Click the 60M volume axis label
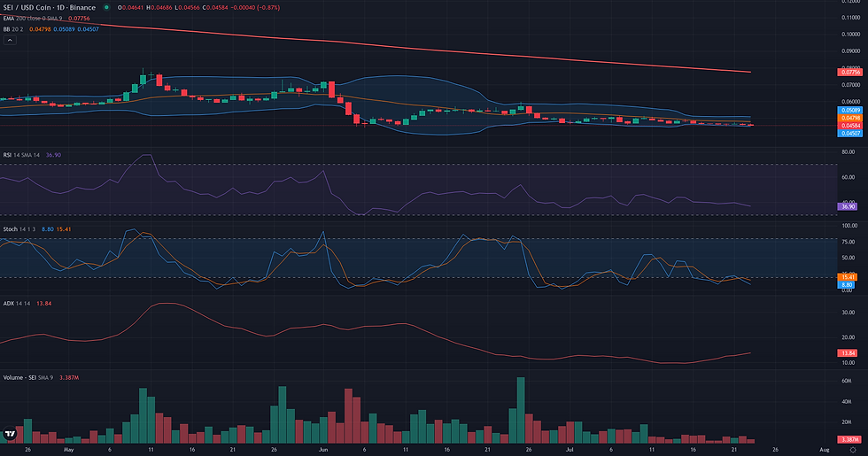The image size is (868, 456). [847, 382]
